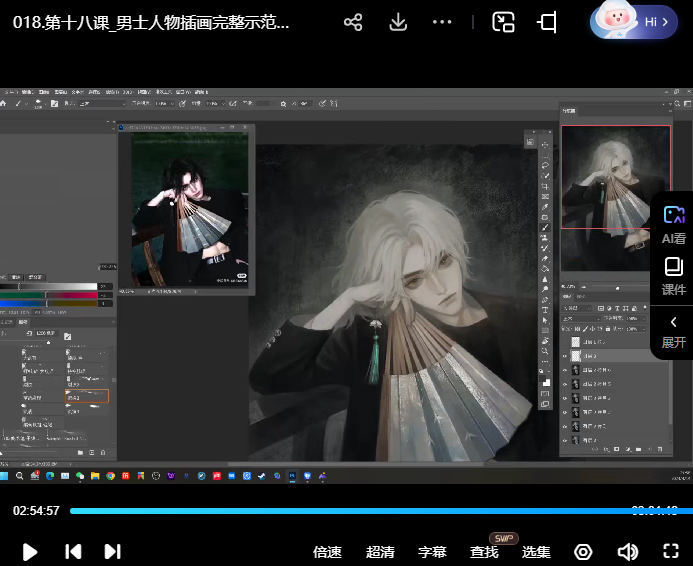Open the three-dot more options menu
Screen dimensions: 693x566
(442, 22)
